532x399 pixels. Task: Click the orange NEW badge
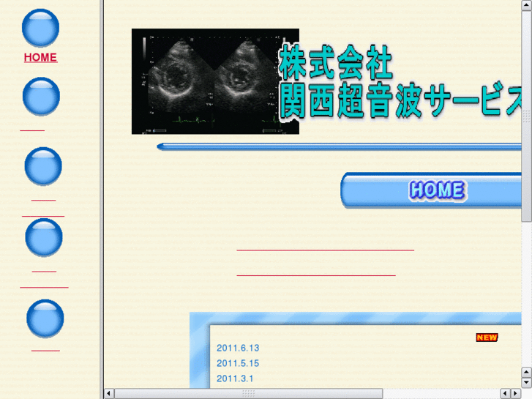click(487, 338)
